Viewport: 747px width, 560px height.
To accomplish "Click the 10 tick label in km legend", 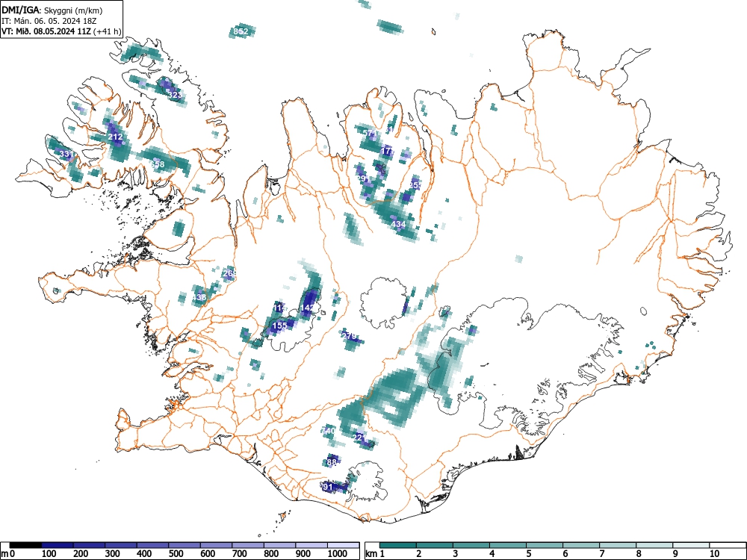I will (714, 554).
